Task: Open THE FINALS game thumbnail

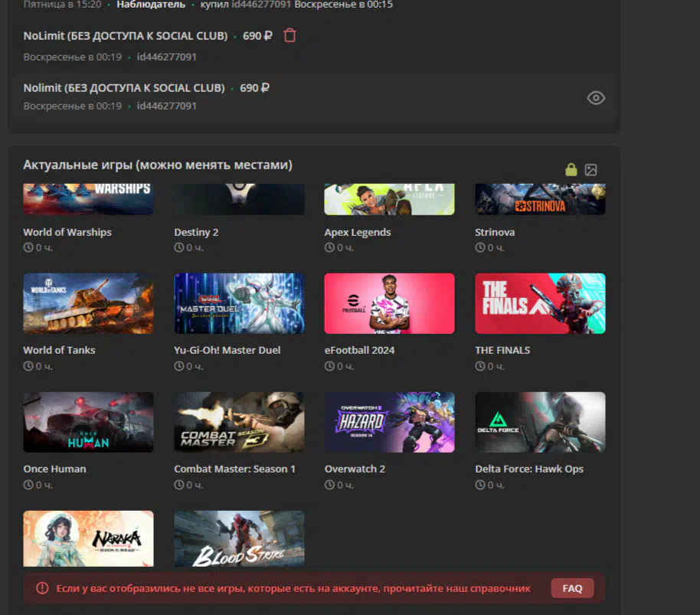Action: [x=540, y=303]
